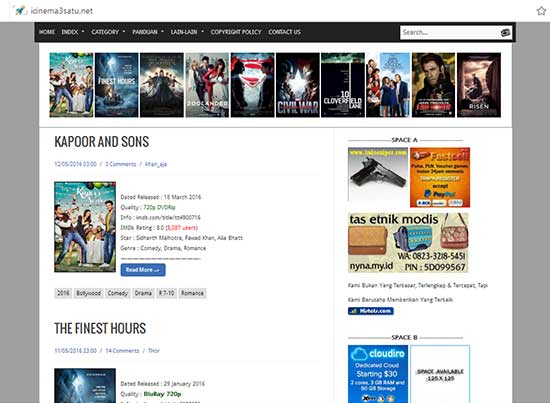Open the Civil War poster thumbnail

coord(298,85)
